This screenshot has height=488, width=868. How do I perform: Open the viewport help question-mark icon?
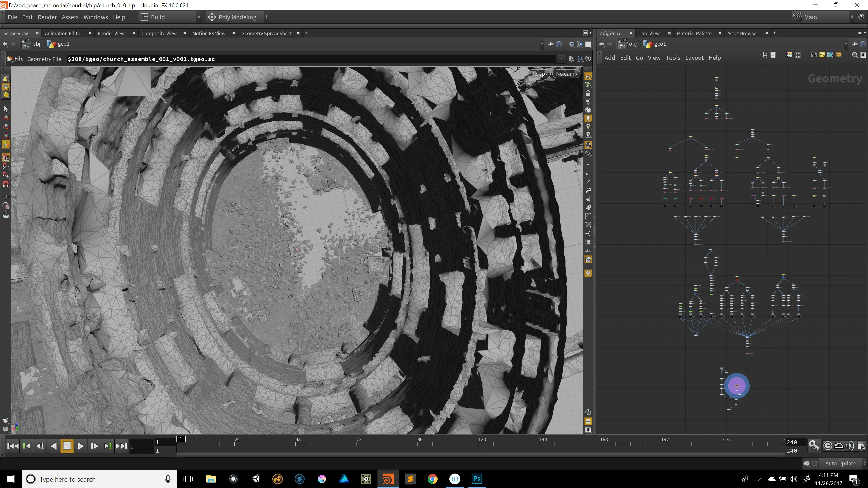click(588, 59)
